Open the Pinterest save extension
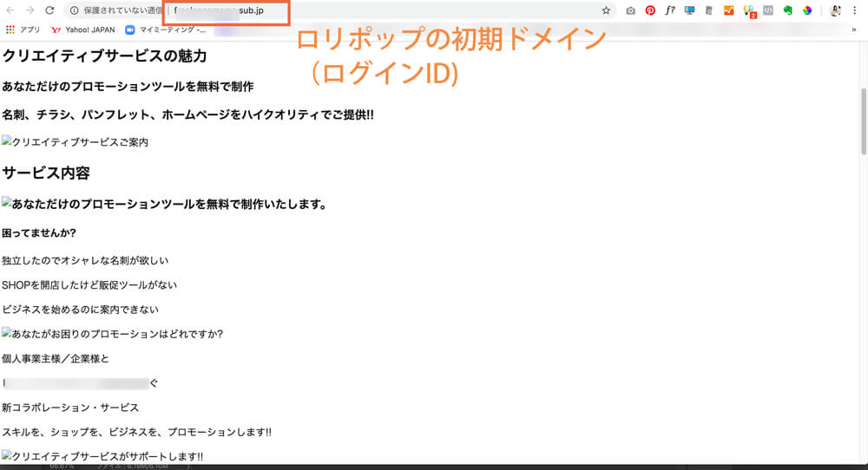The width and height of the screenshot is (868, 470). [x=650, y=10]
